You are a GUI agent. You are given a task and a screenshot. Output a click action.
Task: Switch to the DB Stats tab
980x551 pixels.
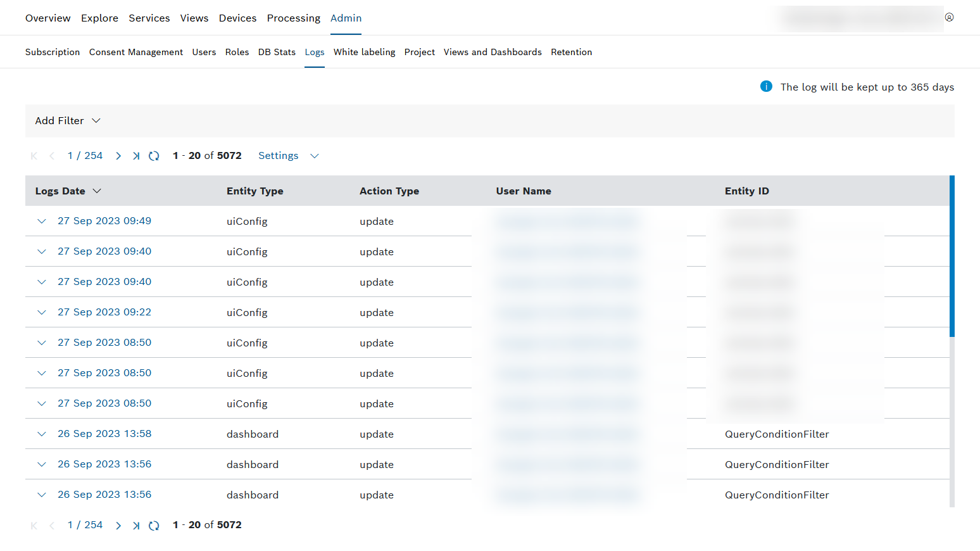tap(277, 52)
